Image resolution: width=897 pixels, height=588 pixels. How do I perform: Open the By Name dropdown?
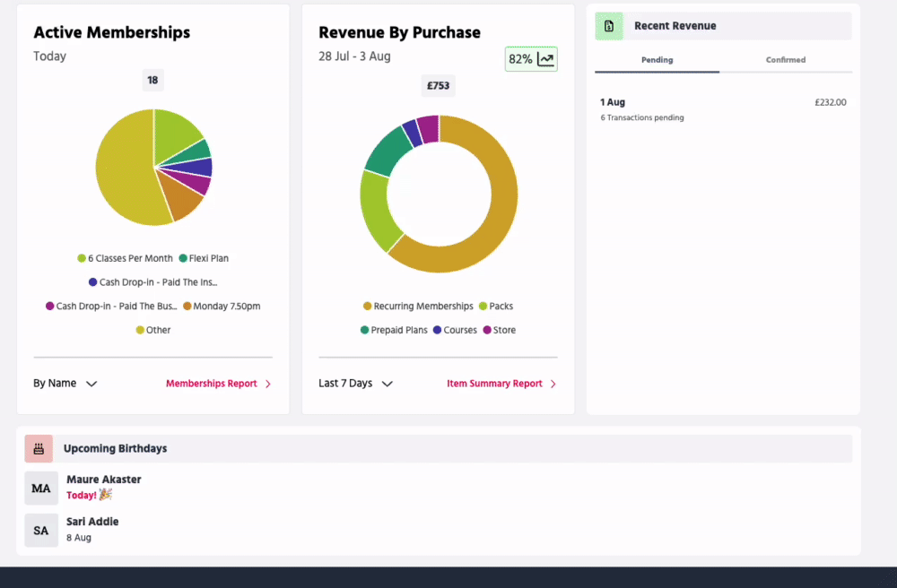[x=65, y=384]
